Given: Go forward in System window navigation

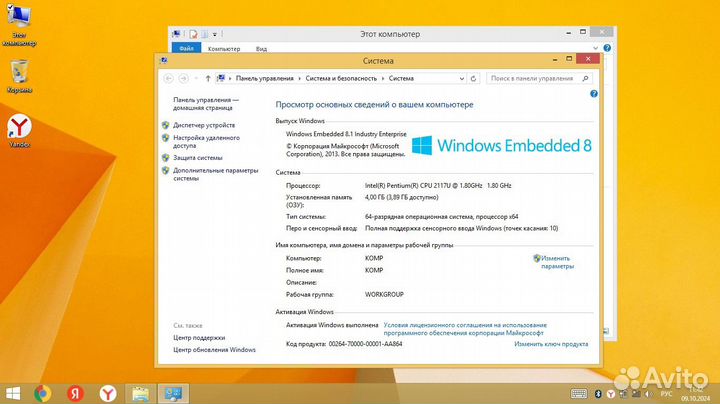Looking at the screenshot, I should [183, 79].
